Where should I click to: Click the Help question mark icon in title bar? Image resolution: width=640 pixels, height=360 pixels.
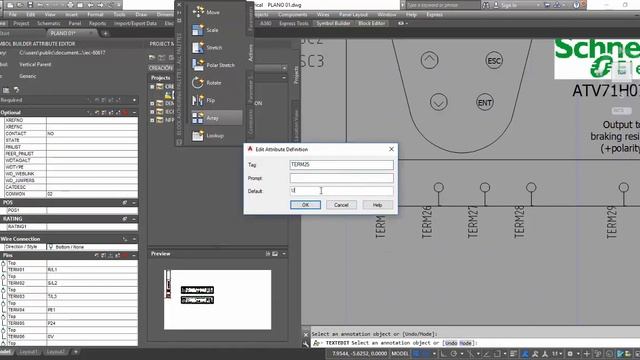coord(576,5)
